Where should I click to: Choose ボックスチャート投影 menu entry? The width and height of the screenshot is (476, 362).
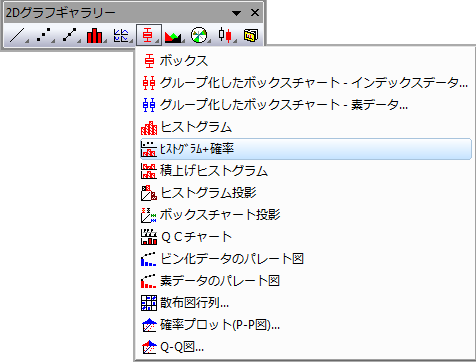306,215
